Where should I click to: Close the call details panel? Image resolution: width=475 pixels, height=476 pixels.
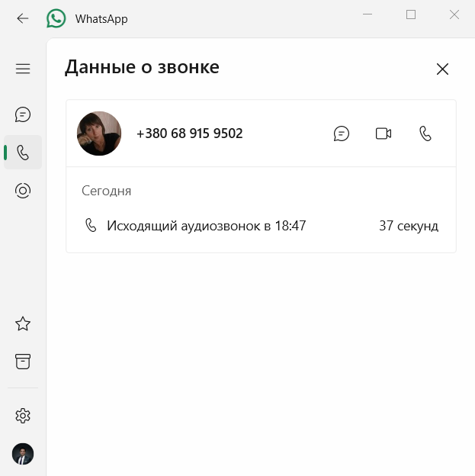pos(442,69)
